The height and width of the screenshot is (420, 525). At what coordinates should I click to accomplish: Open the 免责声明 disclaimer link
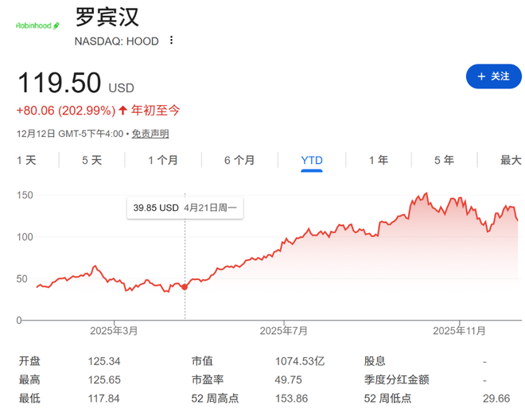tap(150, 134)
